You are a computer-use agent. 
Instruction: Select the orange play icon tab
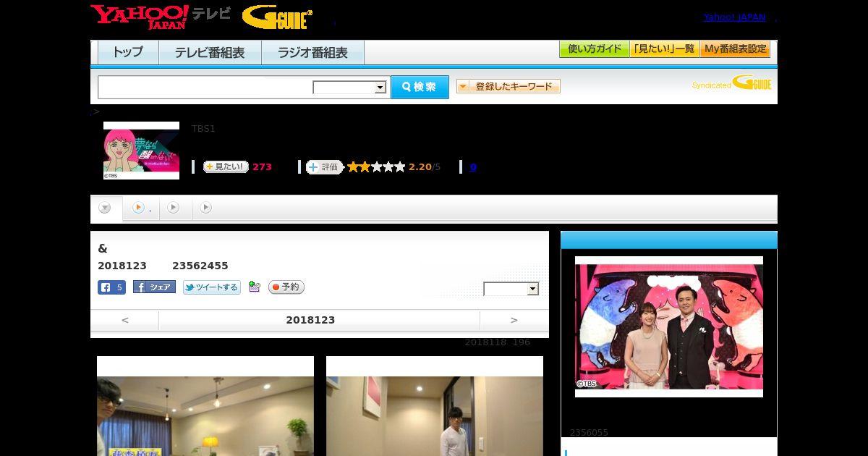[138, 208]
